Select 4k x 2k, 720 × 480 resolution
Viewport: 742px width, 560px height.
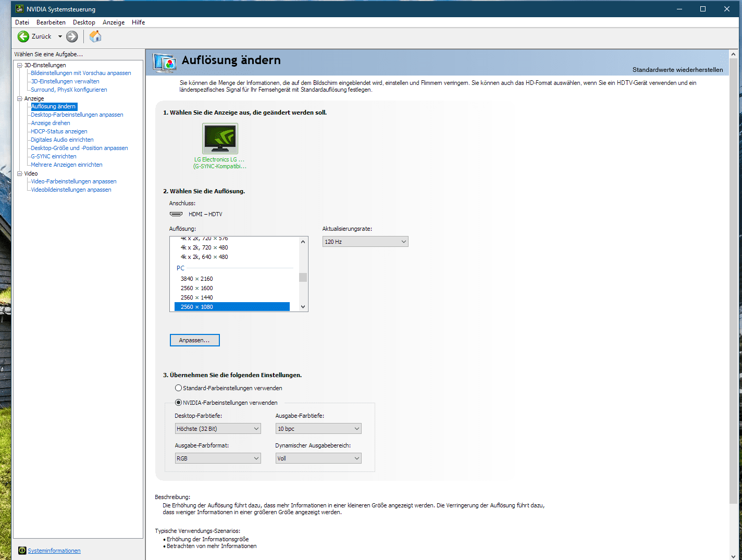[204, 247]
